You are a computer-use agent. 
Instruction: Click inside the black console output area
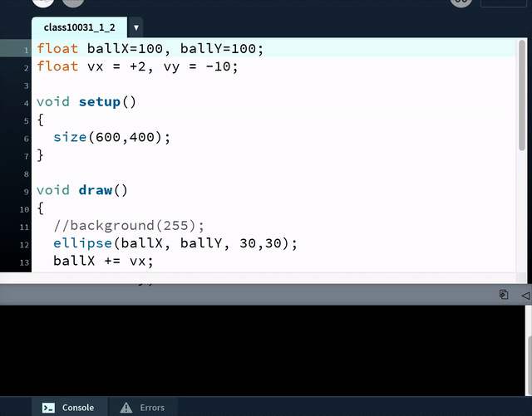coord(263,350)
